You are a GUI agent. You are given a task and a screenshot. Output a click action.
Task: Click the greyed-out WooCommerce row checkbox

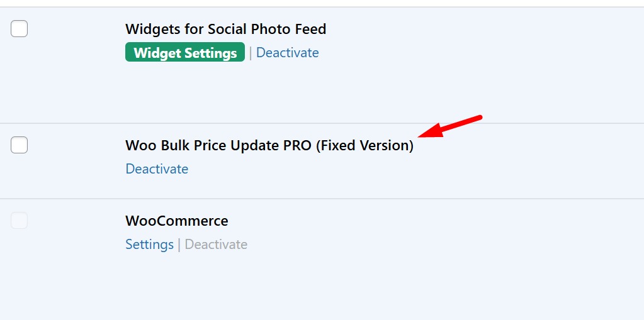tap(20, 220)
